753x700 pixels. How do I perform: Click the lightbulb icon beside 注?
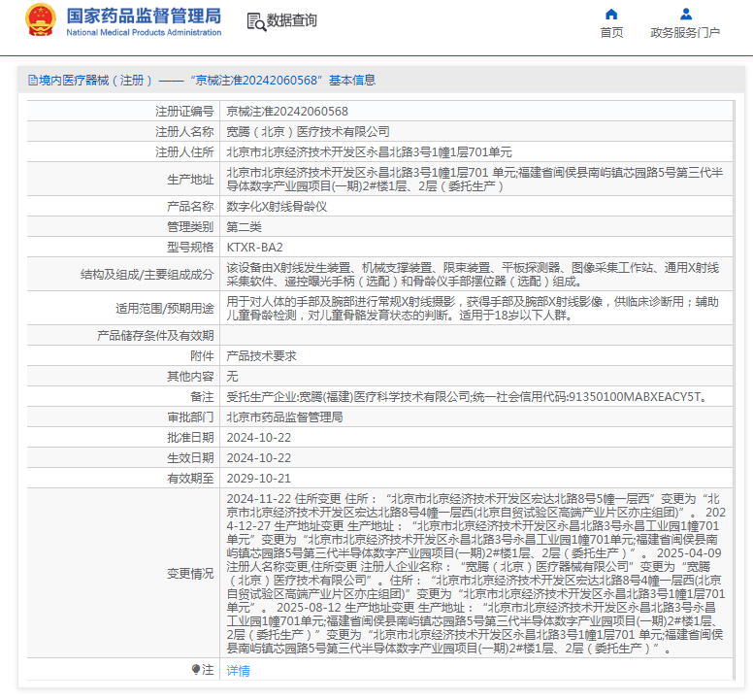point(195,670)
